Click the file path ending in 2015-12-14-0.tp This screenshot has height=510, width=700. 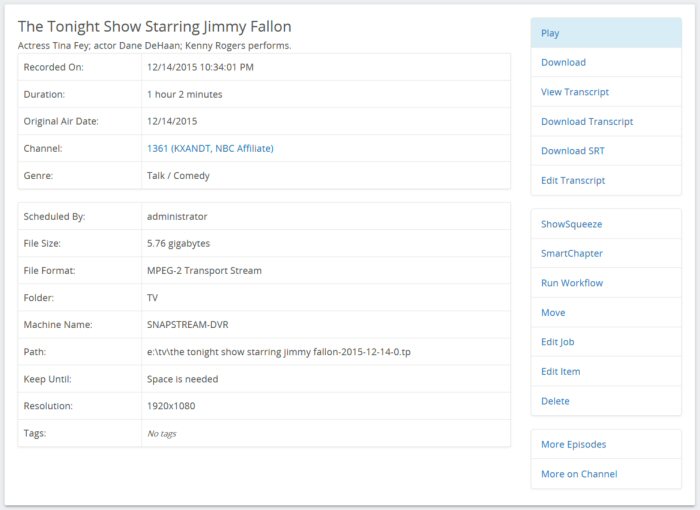[x=279, y=352]
